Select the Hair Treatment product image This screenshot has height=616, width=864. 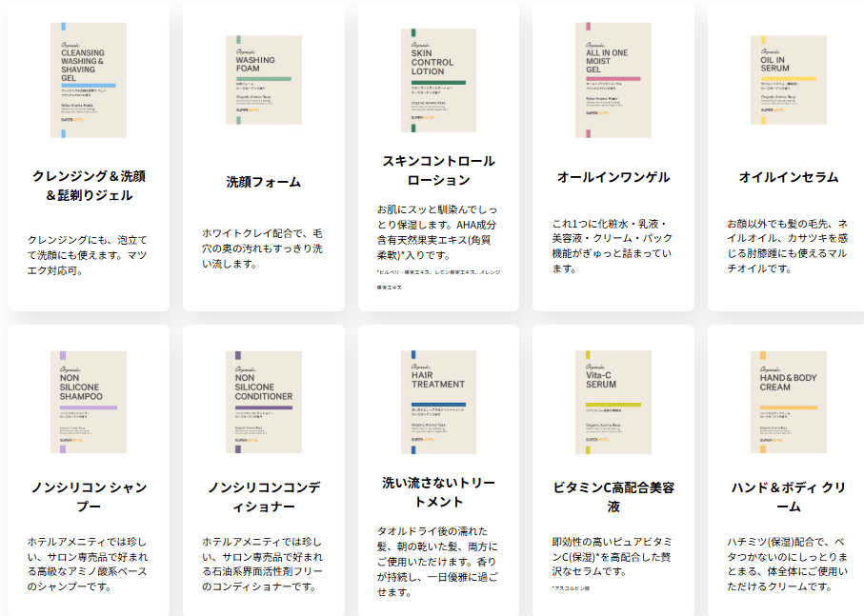pyautogui.click(x=438, y=401)
